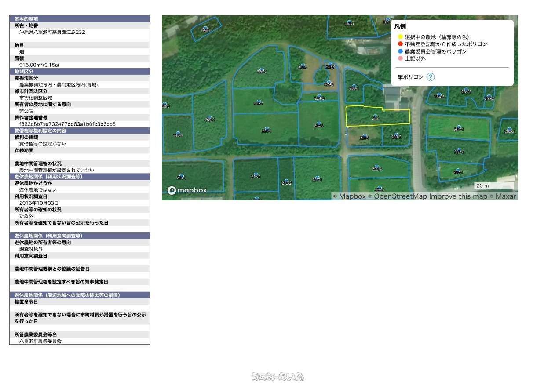Click parcel marker 222-2
555x392 pixels.
[x=377, y=167]
